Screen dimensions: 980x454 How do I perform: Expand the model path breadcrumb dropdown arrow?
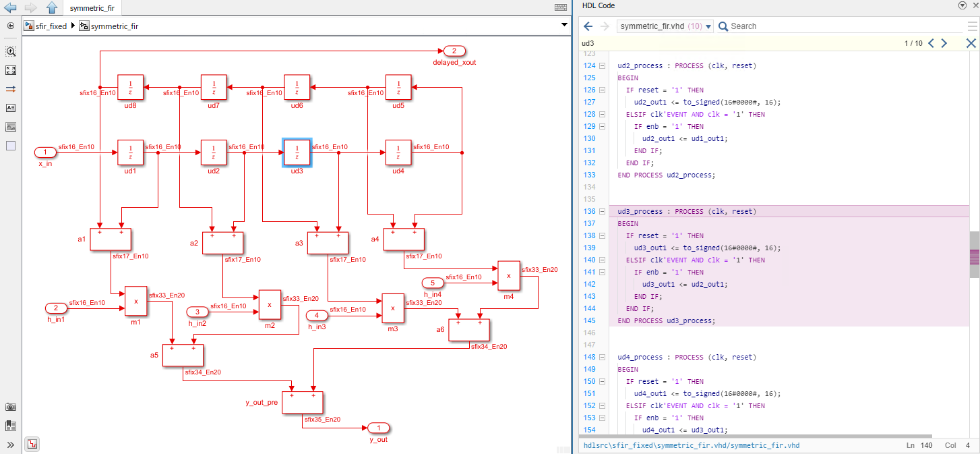tap(564, 25)
